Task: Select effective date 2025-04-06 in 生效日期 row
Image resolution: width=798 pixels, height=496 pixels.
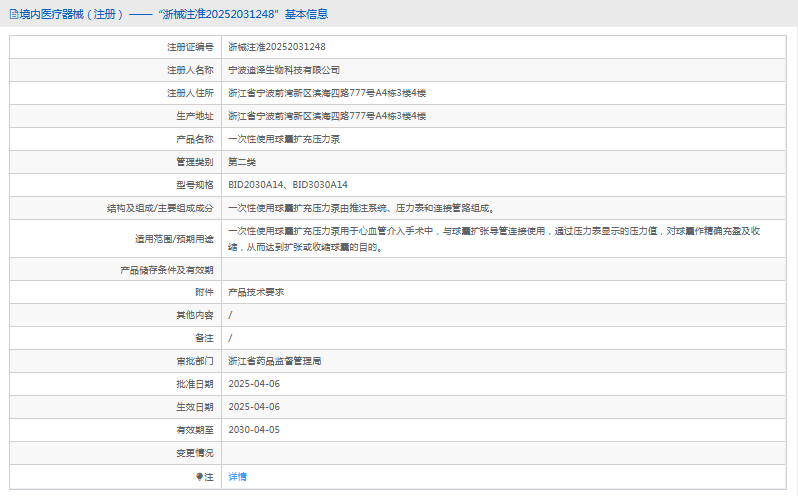Action: 254,407
